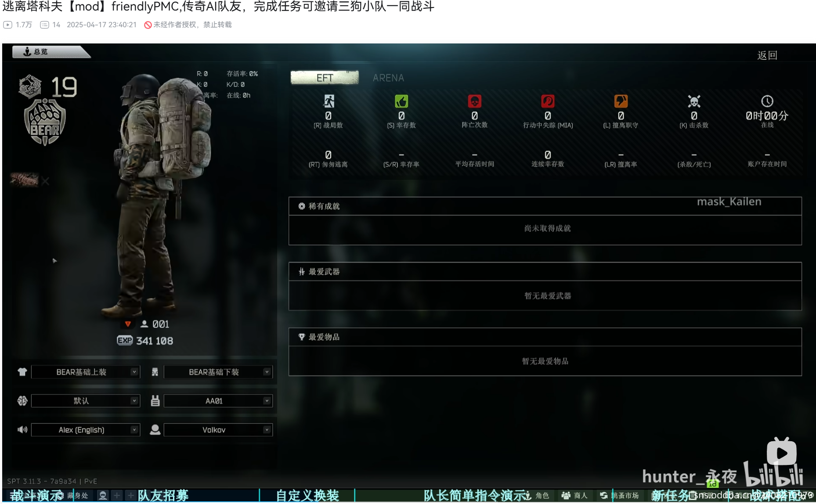
Task: Switch to the EFT stats tab
Action: pos(325,78)
